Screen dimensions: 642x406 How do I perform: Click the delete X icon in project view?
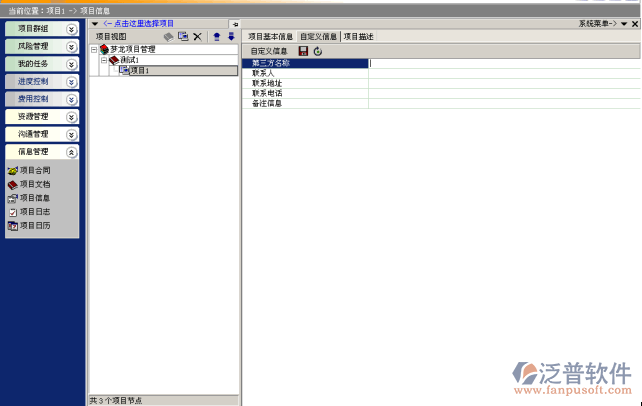tap(197, 37)
